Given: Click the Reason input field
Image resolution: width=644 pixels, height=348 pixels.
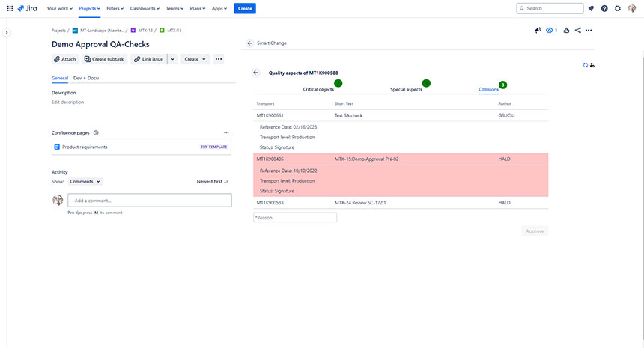Looking at the screenshot, I should point(295,217).
